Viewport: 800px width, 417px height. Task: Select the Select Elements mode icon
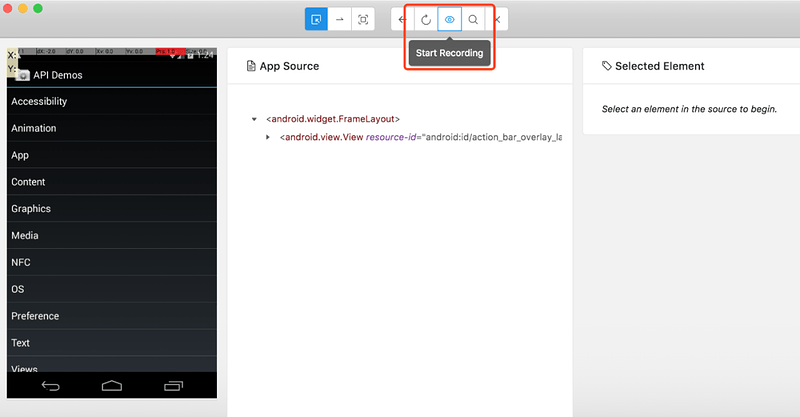(x=316, y=19)
